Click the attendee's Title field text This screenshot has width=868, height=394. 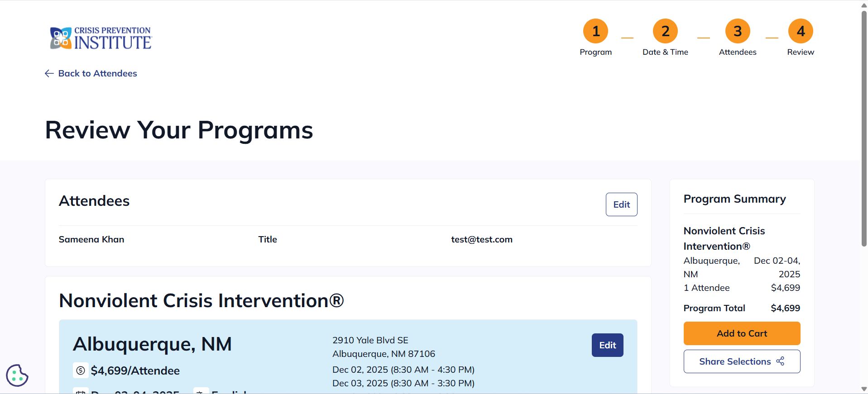coord(268,239)
